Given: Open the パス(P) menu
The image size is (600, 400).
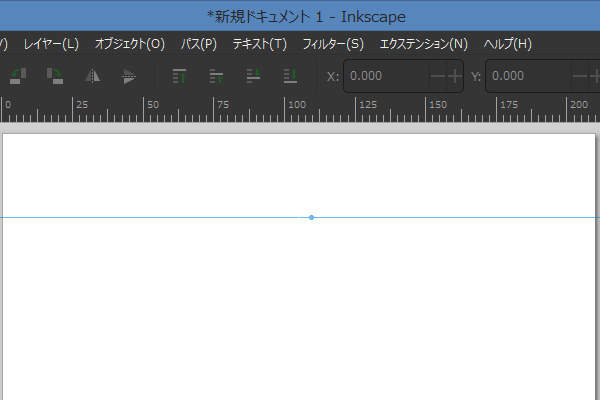Looking at the screenshot, I should [x=199, y=44].
